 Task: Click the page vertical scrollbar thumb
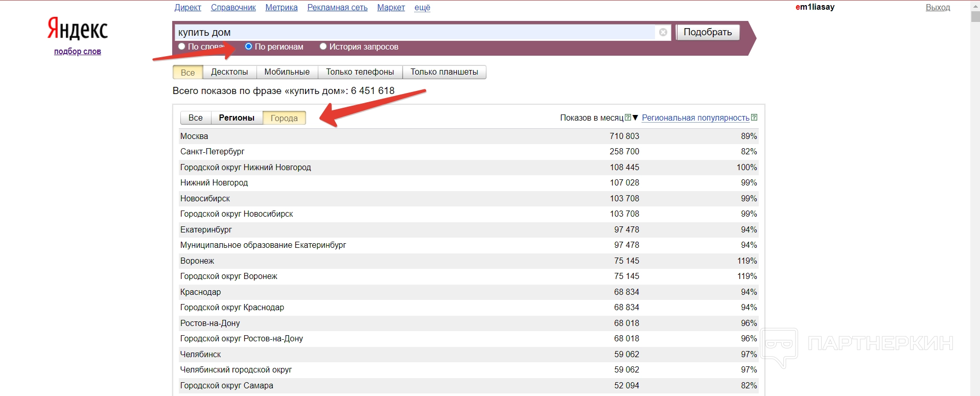(x=975, y=15)
